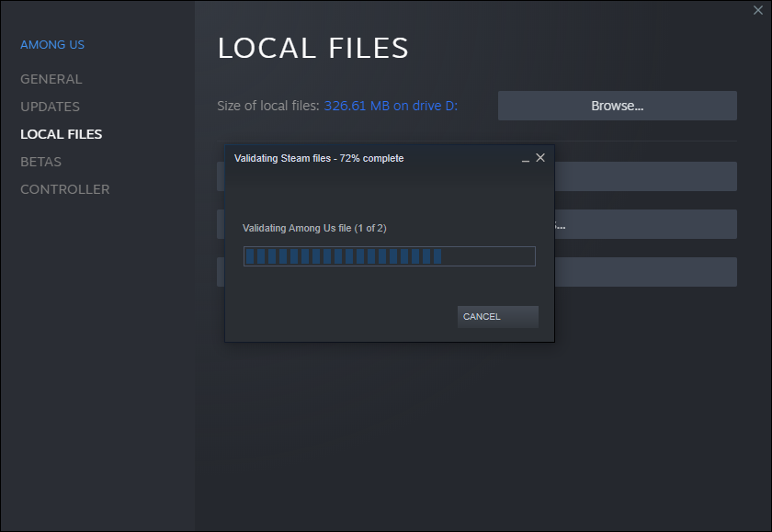This screenshot has height=532, width=772.
Task: Close the Validating Steam files dialog
Action: [x=540, y=158]
